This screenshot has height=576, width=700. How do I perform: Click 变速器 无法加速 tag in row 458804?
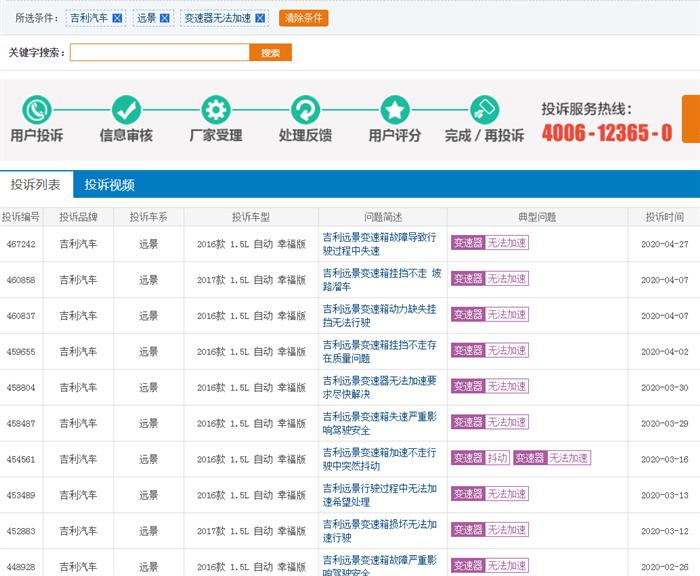(x=490, y=386)
